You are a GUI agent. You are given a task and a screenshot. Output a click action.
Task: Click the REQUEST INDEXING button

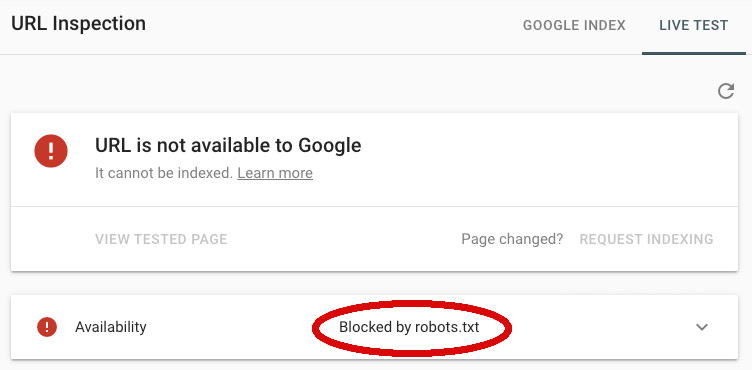pos(646,239)
